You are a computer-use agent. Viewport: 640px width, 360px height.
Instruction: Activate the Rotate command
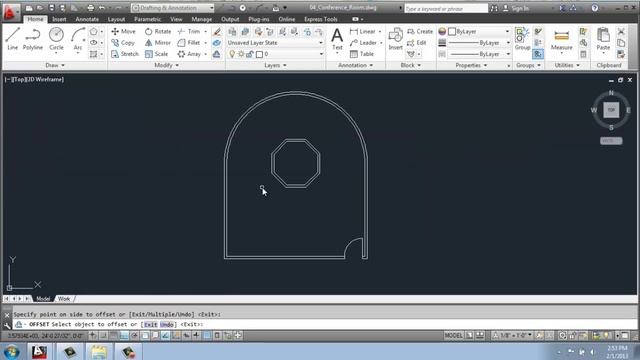[x=158, y=31]
